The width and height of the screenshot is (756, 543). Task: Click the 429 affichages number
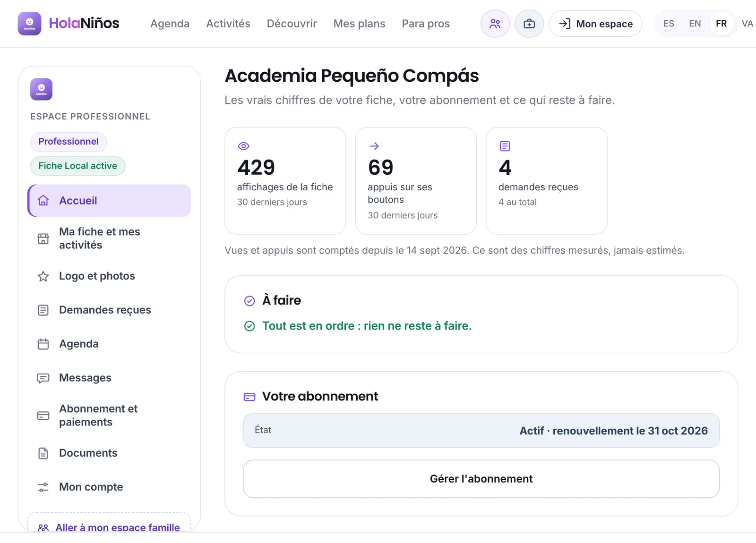(256, 168)
